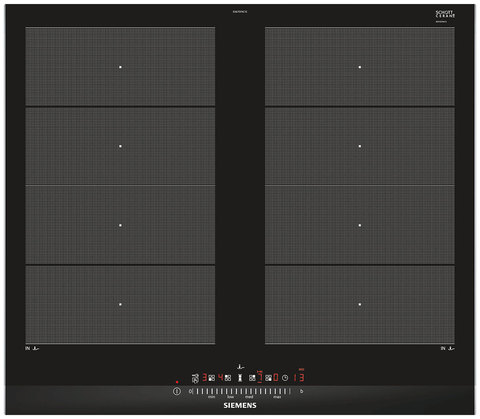Tap center dot of top-left cooking zone

coord(120,67)
